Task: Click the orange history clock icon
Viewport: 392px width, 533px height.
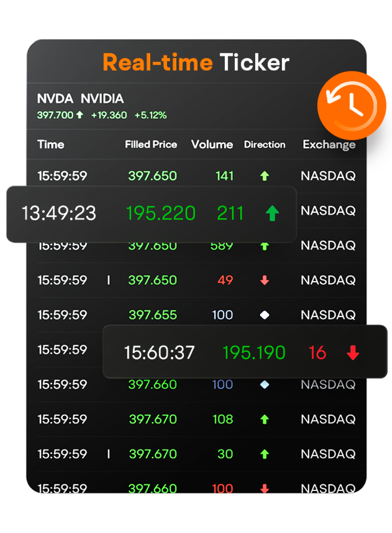Action: point(352,105)
